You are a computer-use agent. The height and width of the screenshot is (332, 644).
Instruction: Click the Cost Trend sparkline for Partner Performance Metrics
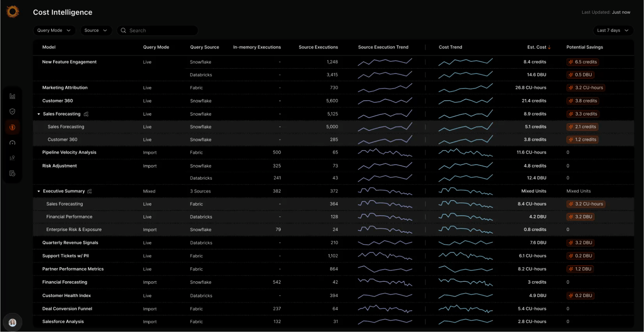coord(465,269)
